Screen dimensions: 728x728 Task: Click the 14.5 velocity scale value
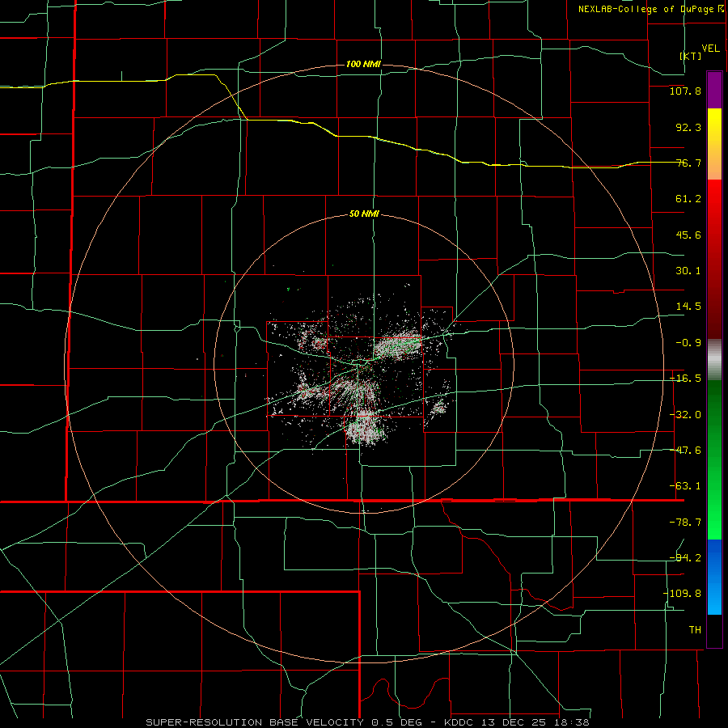click(x=688, y=307)
